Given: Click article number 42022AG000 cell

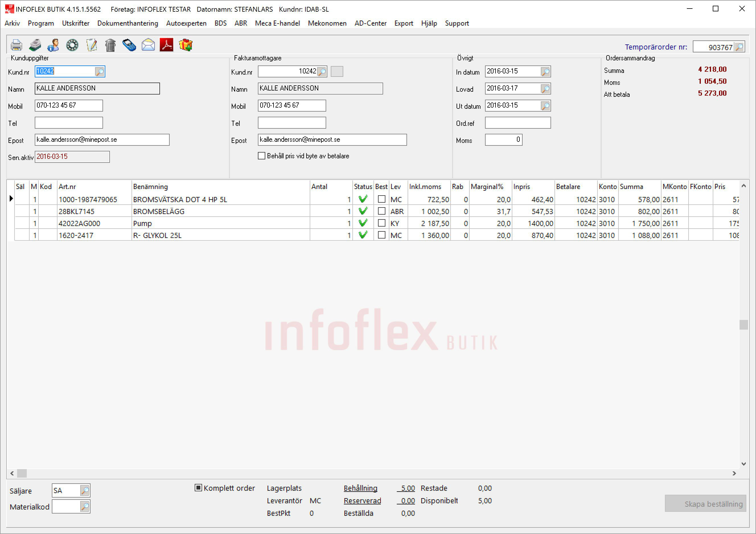Looking at the screenshot, I should (x=94, y=223).
